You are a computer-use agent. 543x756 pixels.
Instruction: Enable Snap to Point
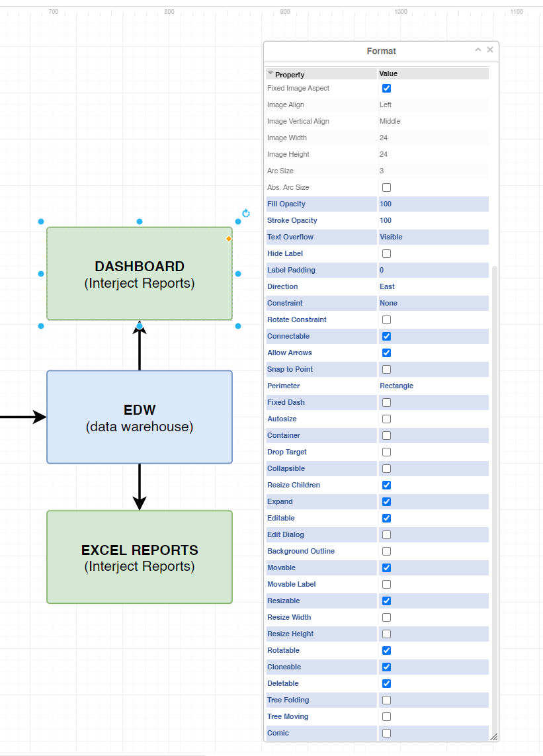(387, 369)
